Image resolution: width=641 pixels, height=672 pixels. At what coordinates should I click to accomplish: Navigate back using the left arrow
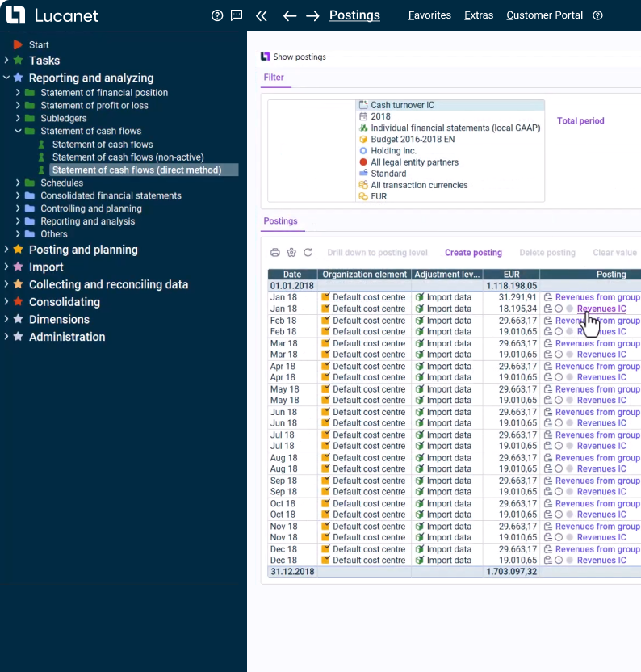290,15
